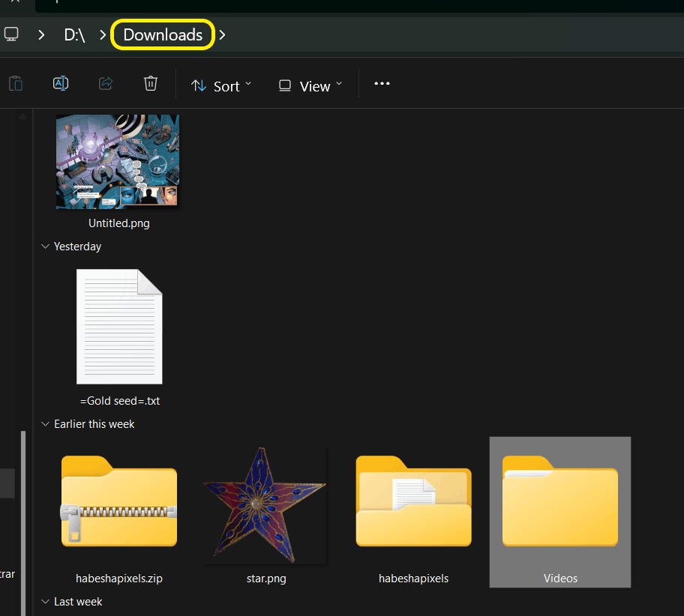The image size is (684, 616).
Task: Select the =Gold seed=.txt document icon
Action: [119, 327]
